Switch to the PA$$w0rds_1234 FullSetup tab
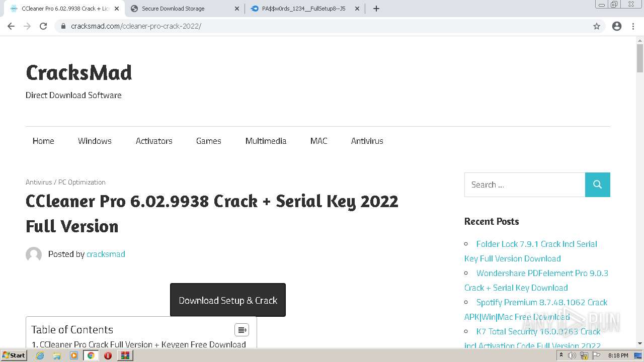The height and width of the screenshot is (362, 644). click(x=305, y=9)
